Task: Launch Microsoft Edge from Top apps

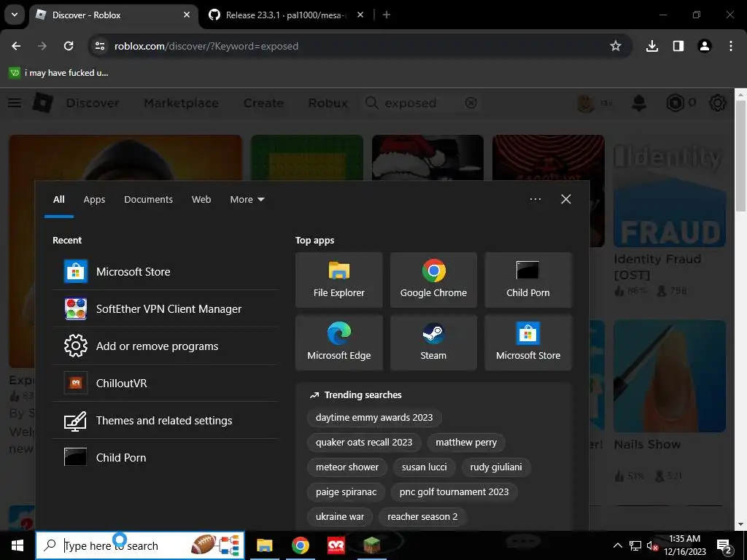Action: click(338, 343)
